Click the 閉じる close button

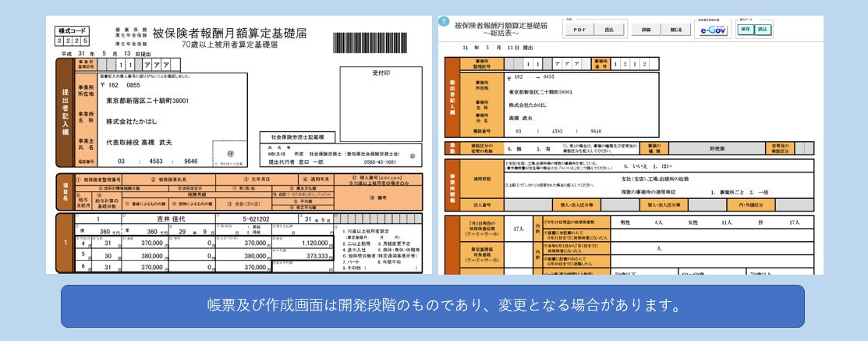[676, 30]
